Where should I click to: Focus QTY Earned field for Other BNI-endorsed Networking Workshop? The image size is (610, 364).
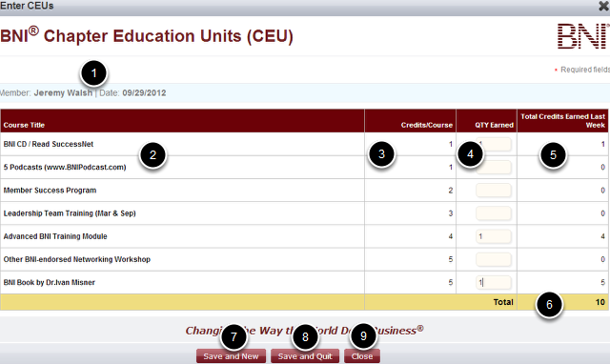pos(494,259)
